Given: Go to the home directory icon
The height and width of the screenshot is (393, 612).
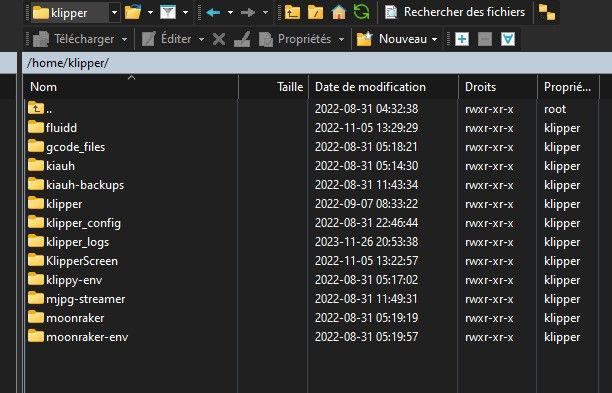Looking at the screenshot, I should click(x=338, y=12).
